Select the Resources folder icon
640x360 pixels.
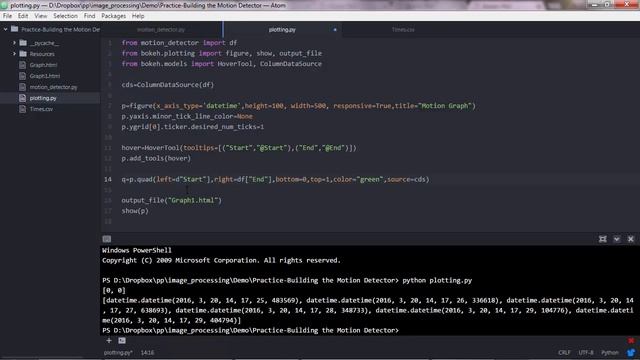[x=23, y=53]
